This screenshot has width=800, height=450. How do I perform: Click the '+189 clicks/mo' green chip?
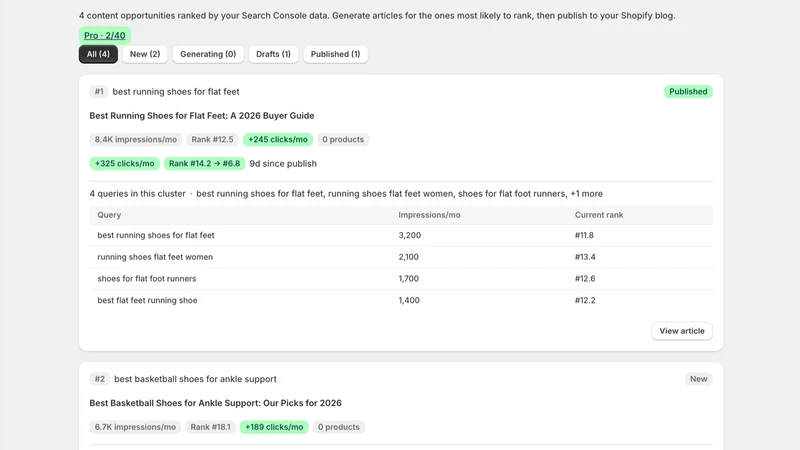coord(274,427)
